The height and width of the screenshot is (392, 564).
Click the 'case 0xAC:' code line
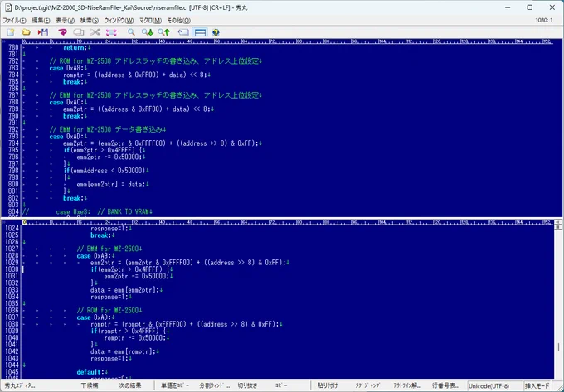[66, 103]
